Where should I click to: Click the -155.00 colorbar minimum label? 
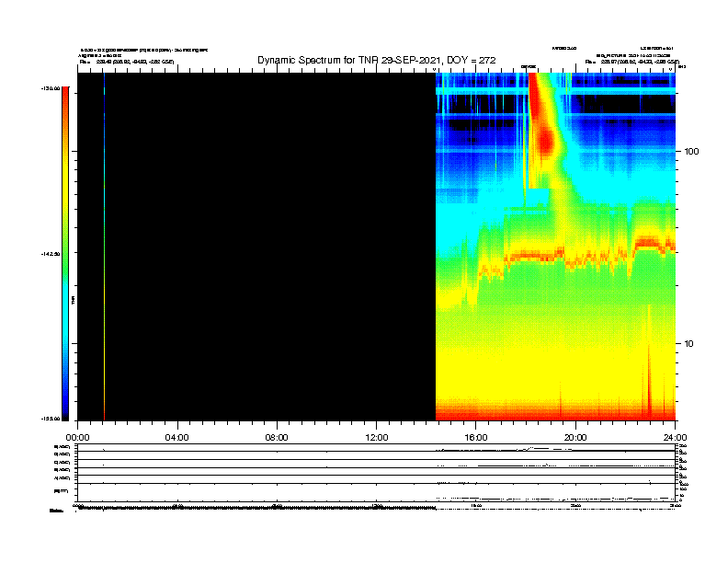click(51, 419)
